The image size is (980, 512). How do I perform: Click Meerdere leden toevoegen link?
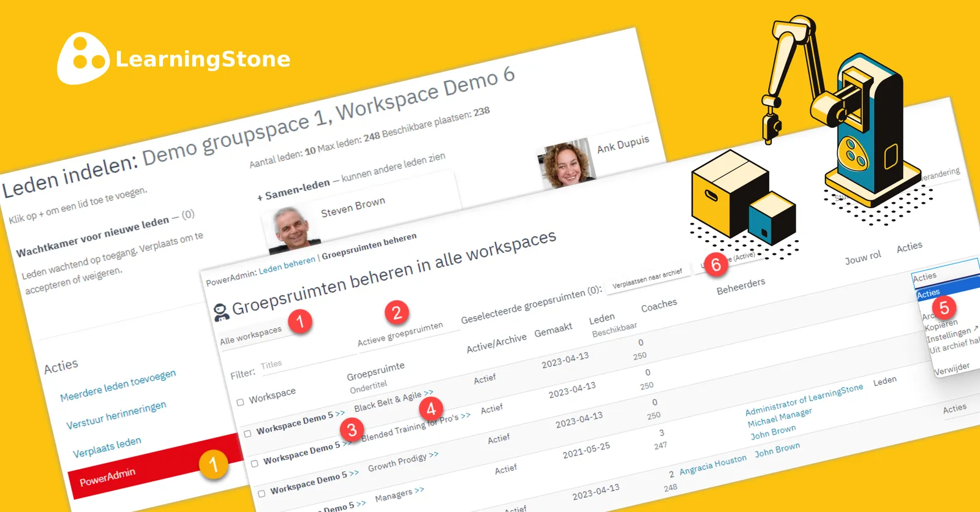[x=118, y=385]
